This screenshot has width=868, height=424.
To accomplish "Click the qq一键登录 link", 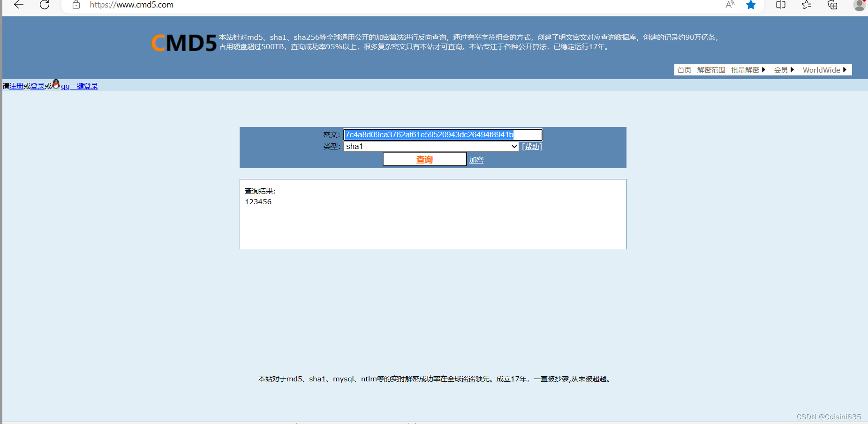I will (x=79, y=86).
